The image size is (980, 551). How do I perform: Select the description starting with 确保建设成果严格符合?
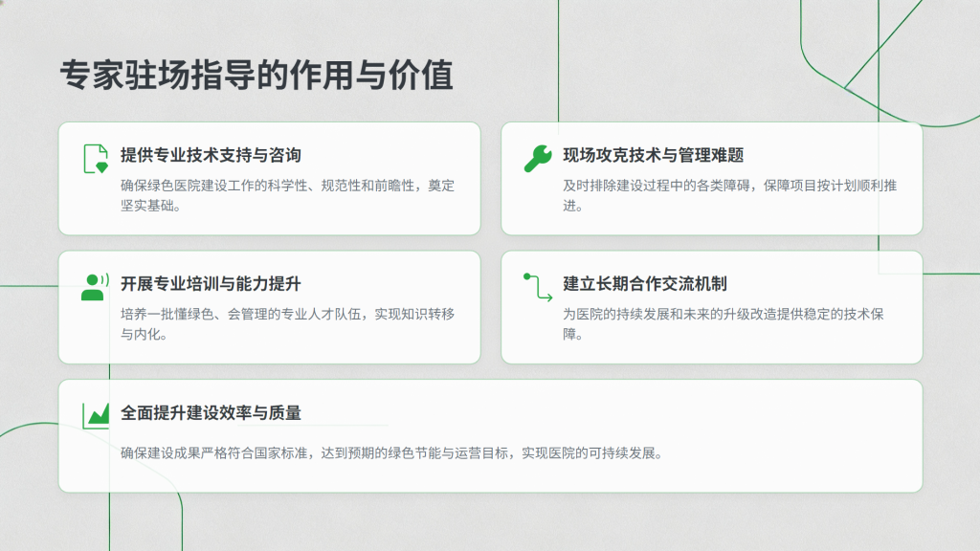[x=391, y=452]
